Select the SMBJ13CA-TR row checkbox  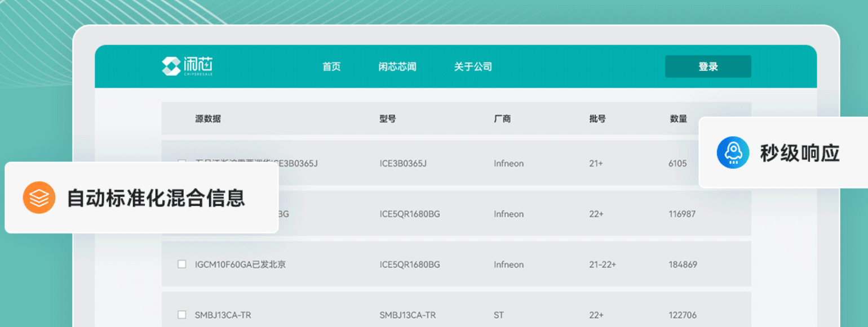coord(182,315)
